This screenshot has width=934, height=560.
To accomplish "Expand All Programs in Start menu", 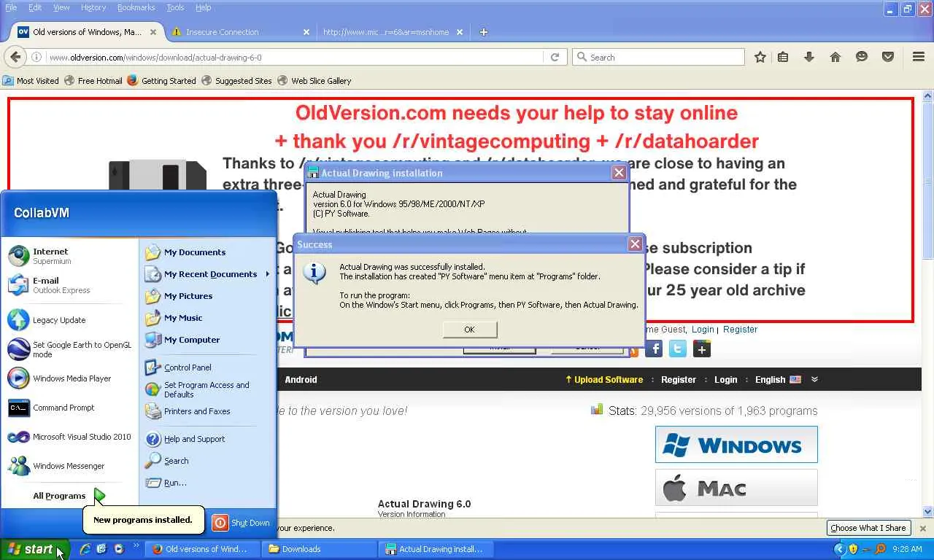I will point(69,496).
